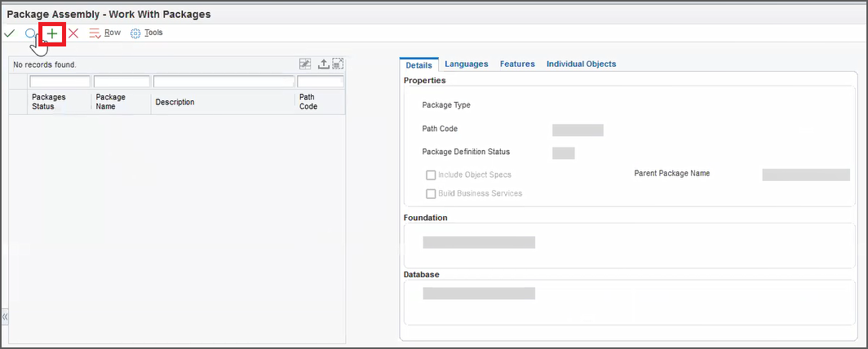Switch to the Features tab
The width and height of the screenshot is (868, 349).
pos(517,64)
